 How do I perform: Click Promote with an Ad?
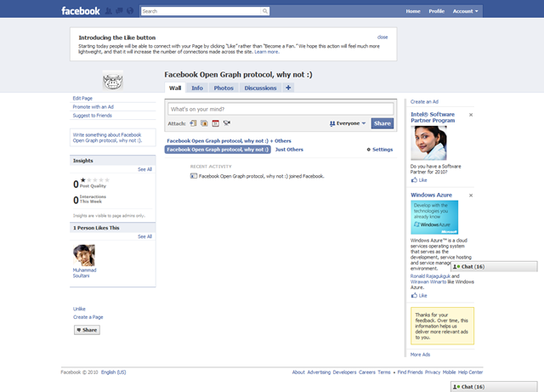tap(93, 107)
